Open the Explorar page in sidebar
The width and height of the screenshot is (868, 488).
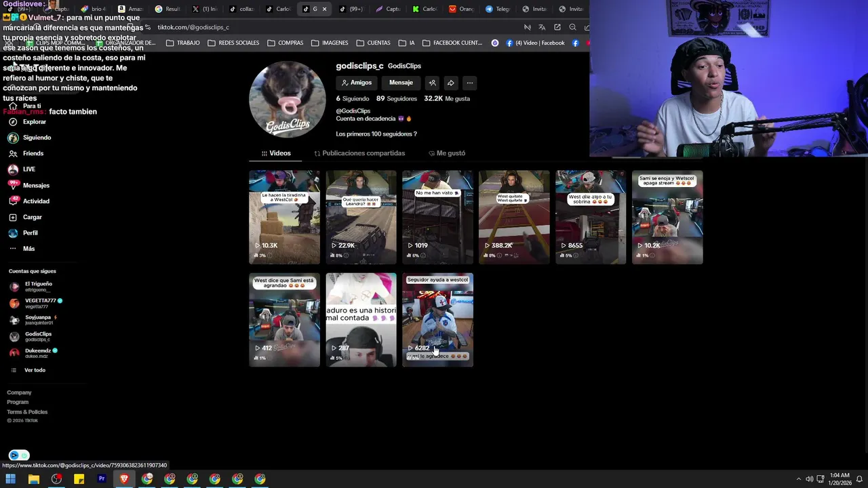pos(28,122)
